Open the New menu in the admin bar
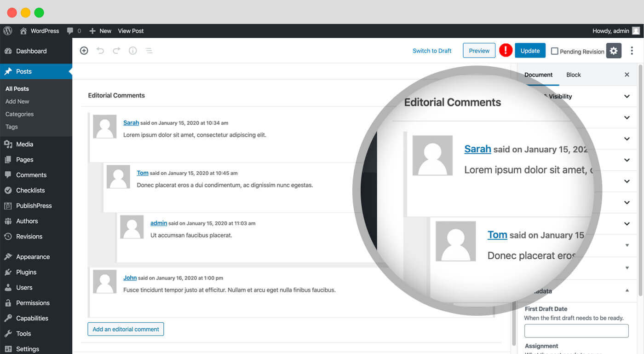Image resolution: width=644 pixels, height=354 pixels. pos(100,31)
